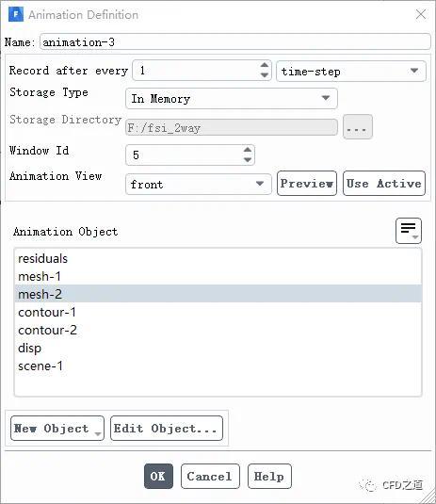Click the Edit Object... button

(167, 428)
